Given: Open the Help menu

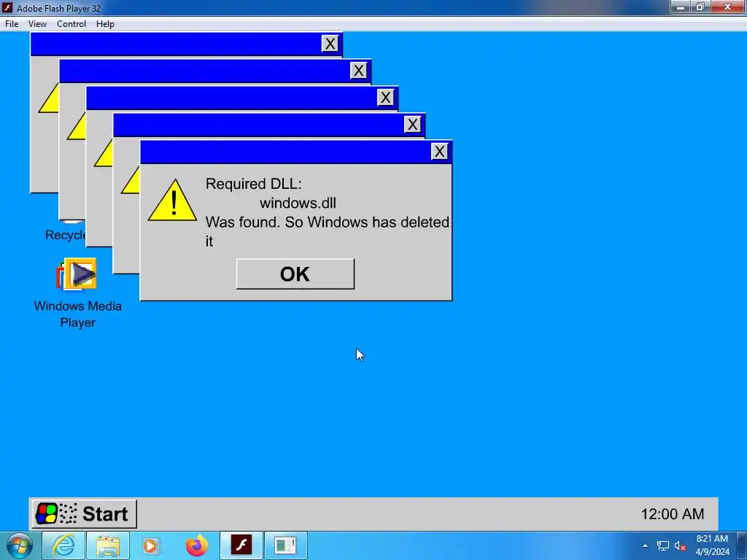Looking at the screenshot, I should [x=105, y=24].
